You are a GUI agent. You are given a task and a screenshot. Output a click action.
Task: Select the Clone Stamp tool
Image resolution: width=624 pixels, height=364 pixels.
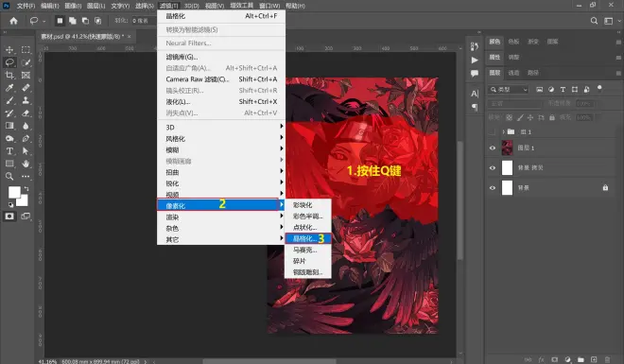[26, 100]
